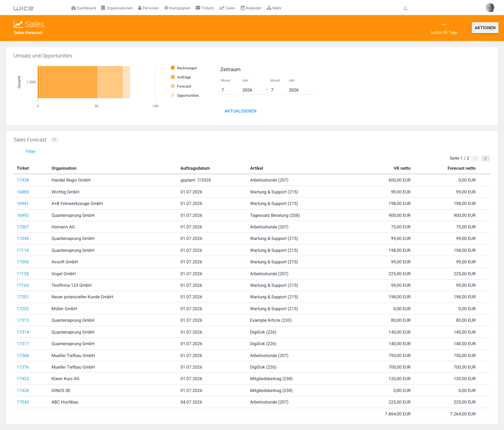This screenshot has width=504, height=430.
Task: Click the user avatar photo
Action: pos(490,8)
